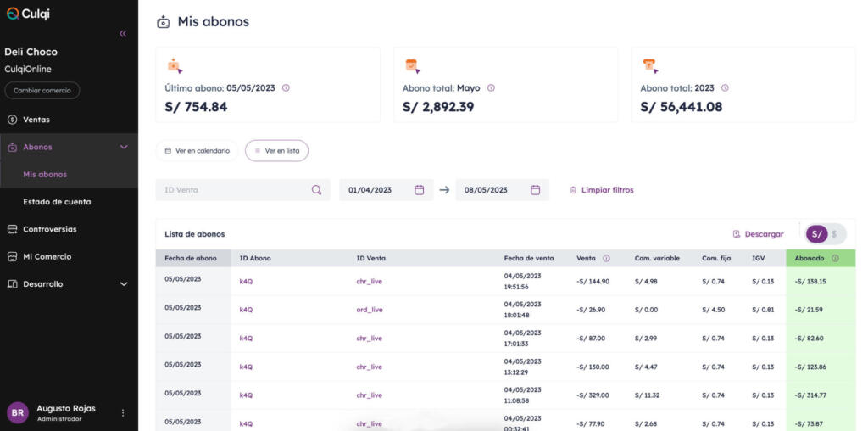Image resolution: width=868 pixels, height=431 pixels.
Task: Click the info icon next to Último abono
Action: (286, 88)
